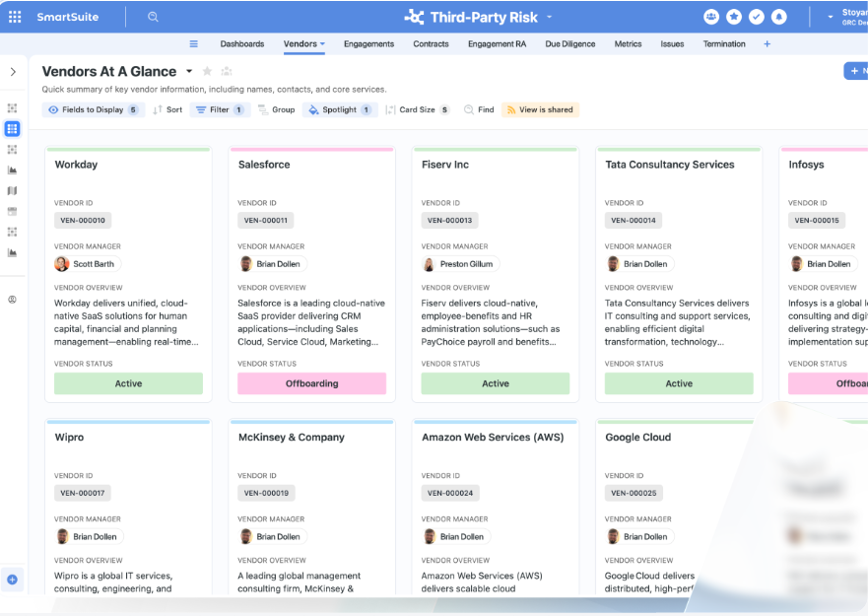The image size is (868, 616).
Task: Open the members icon in top bar
Action: point(711,17)
